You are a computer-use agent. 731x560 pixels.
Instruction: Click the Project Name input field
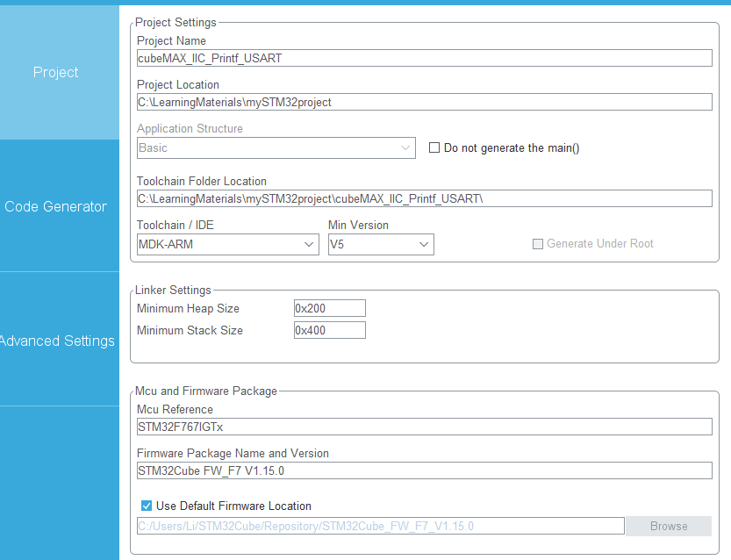tap(424, 58)
